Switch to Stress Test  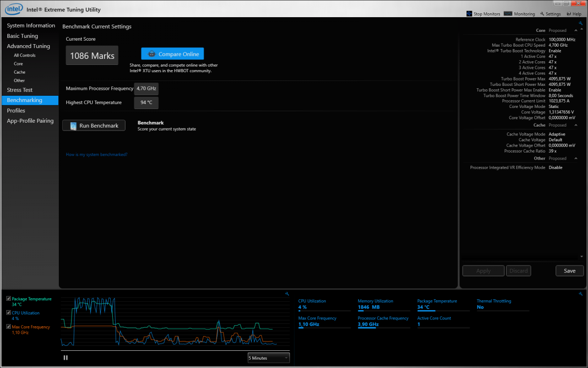(20, 90)
